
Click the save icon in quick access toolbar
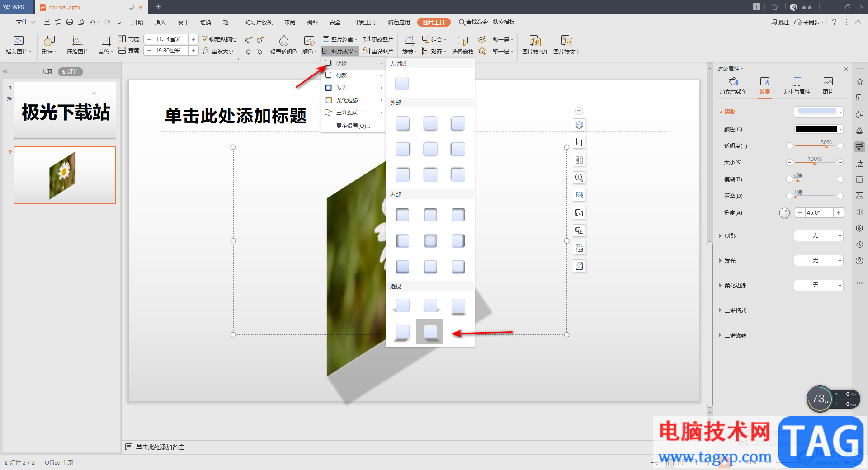pos(47,22)
